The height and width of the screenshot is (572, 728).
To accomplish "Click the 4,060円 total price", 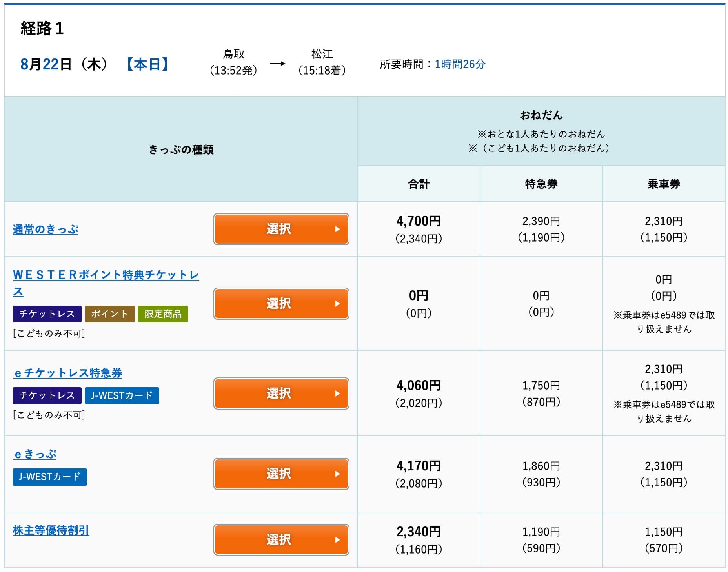I will point(419,386).
